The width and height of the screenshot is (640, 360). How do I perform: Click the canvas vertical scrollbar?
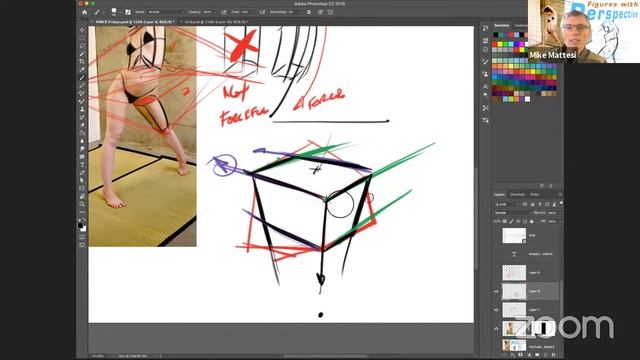[476, 218]
